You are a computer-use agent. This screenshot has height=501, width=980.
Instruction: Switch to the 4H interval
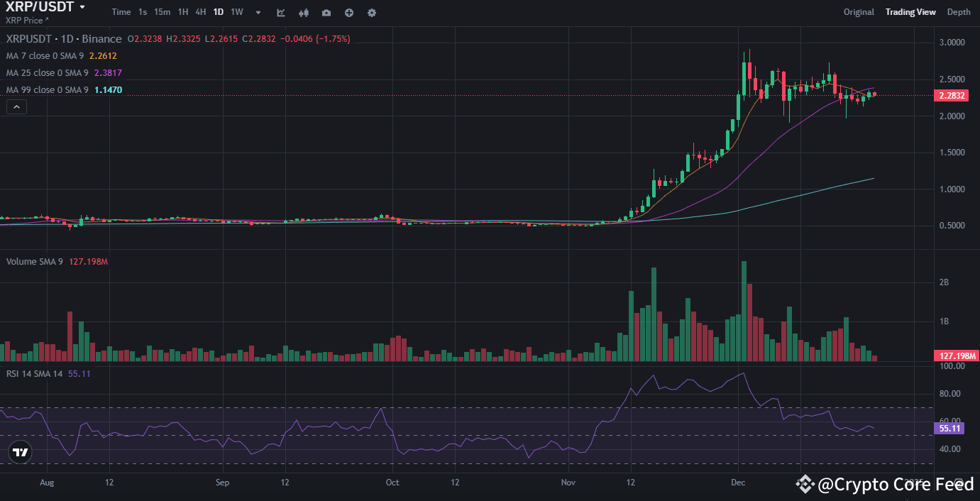click(x=201, y=12)
